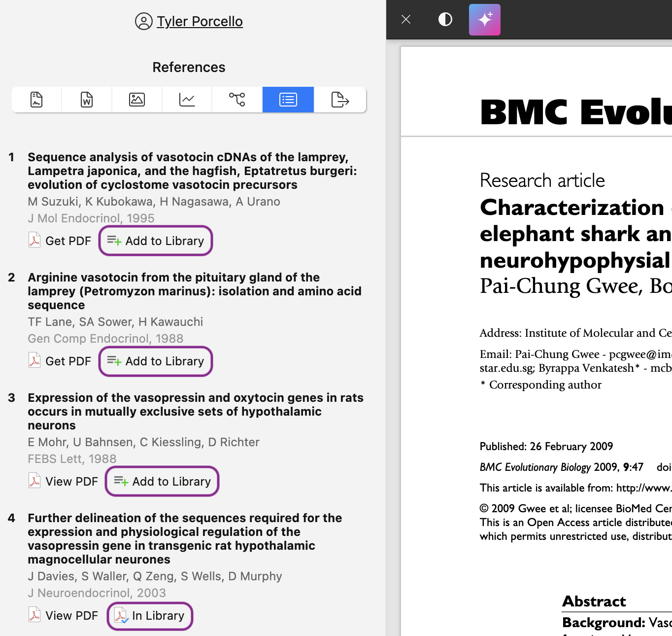Add reference 3 to library
The image size is (672, 636).
pos(162,481)
